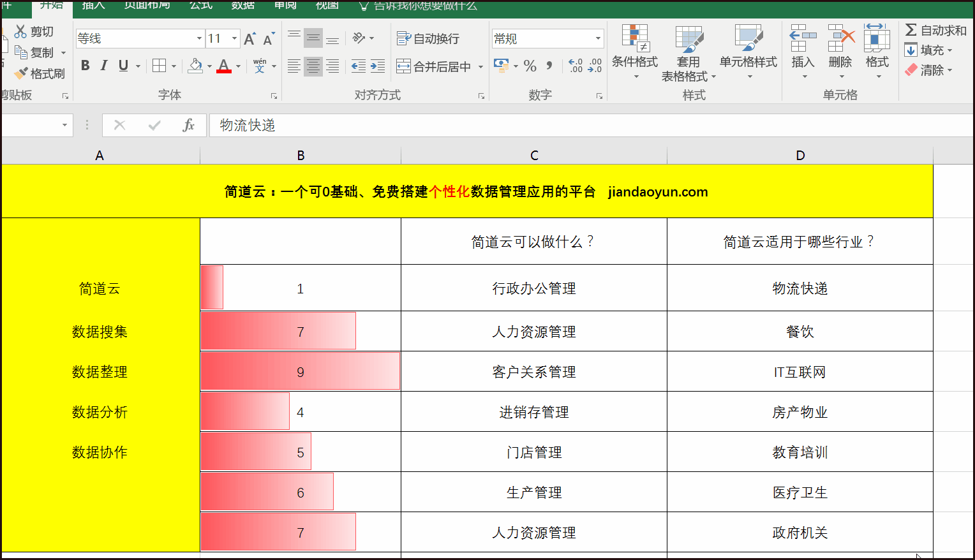Click the 剪切 (Cut) scissors button

pos(34,31)
